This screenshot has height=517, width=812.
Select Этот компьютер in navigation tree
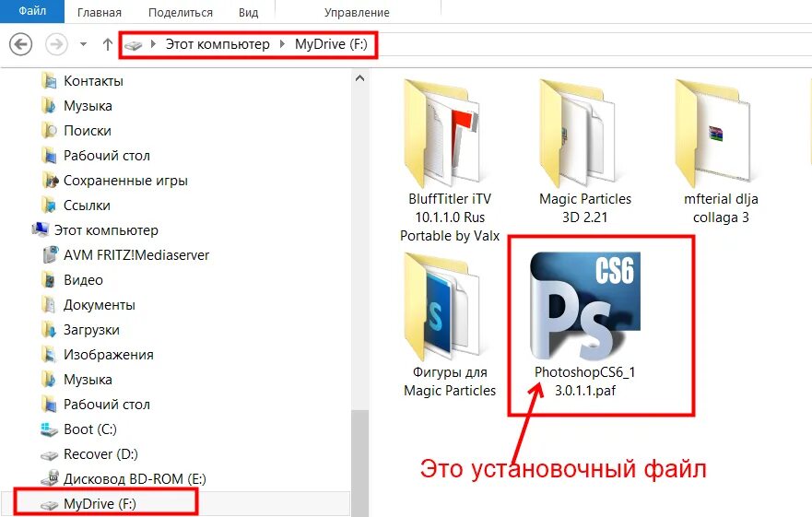tap(106, 230)
